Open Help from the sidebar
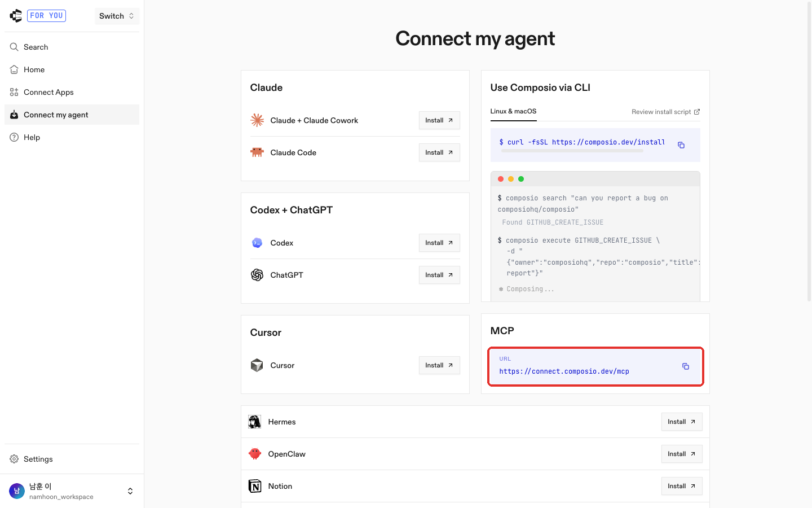This screenshot has width=812, height=508. (72, 137)
